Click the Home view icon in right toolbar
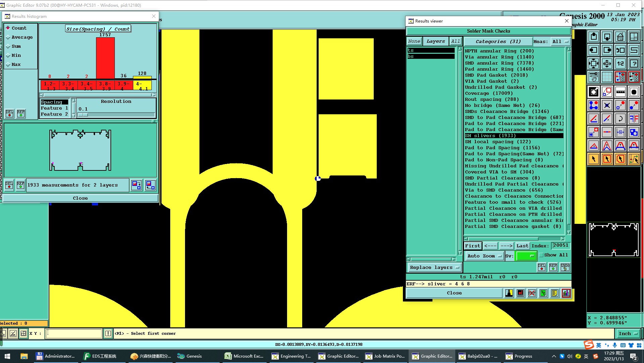The image size is (644, 363). coord(620,37)
